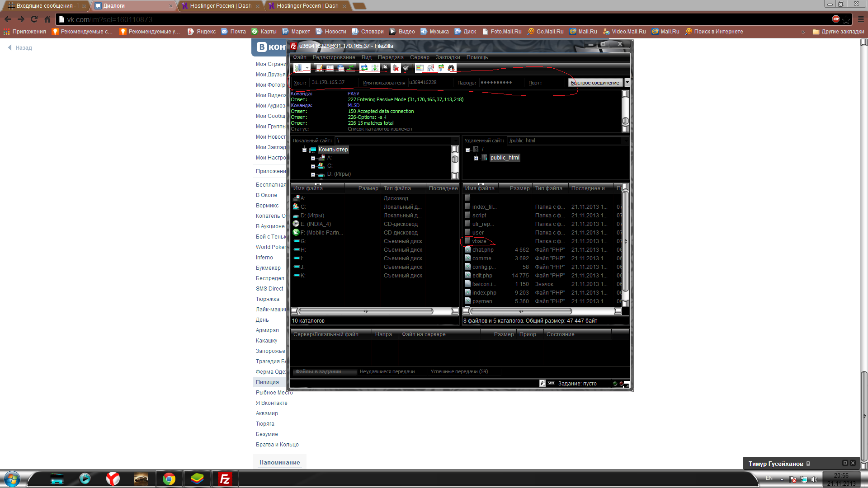Click the process queue toolbar icon
The image size is (868, 488).
tap(375, 68)
